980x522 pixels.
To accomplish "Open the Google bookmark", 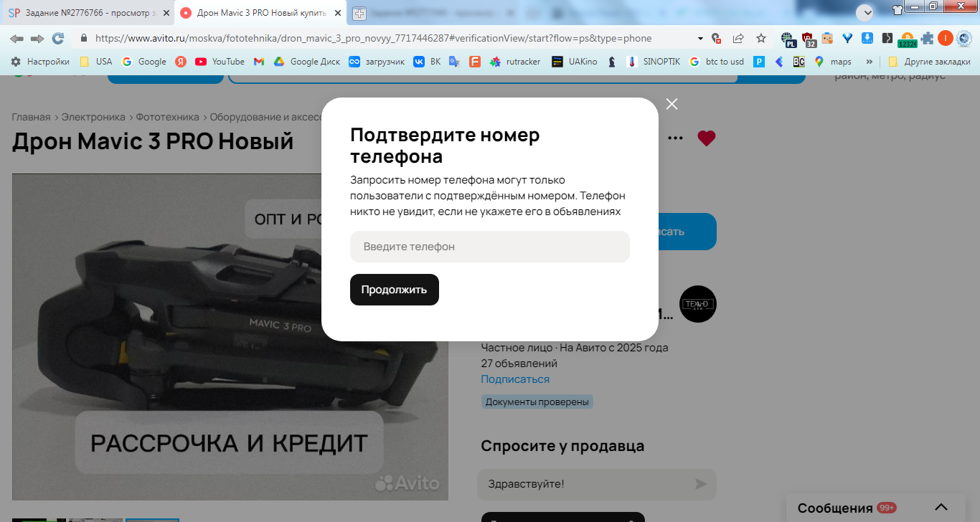I will (144, 62).
